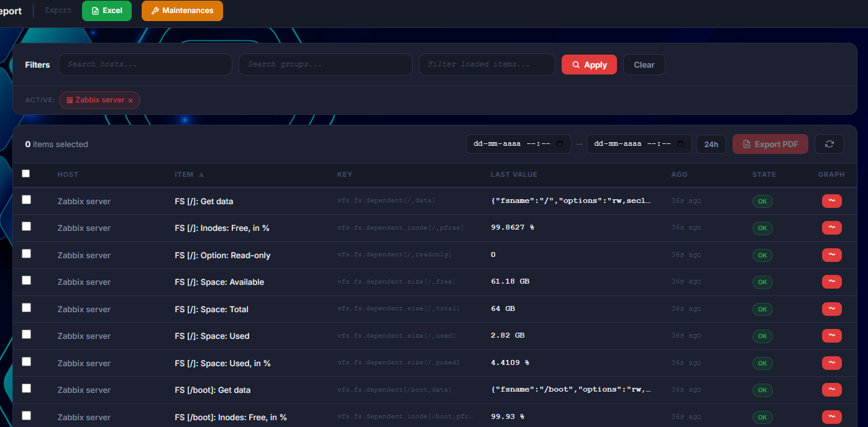
Task: Click the item name FS [/]: Space: Available
Action: click(219, 282)
